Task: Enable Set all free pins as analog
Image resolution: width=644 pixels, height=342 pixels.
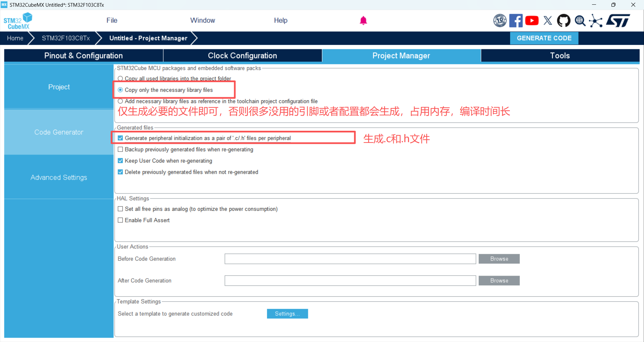Action: coord(120,209)
